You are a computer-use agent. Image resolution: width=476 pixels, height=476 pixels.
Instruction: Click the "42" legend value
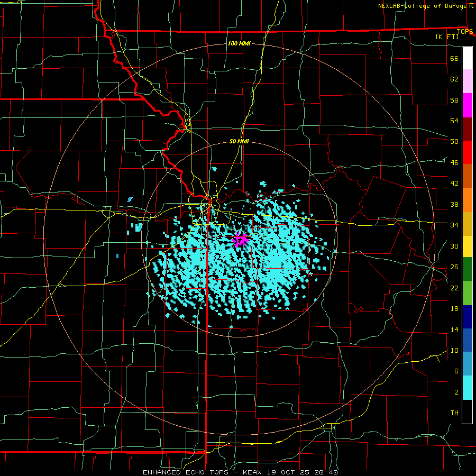click(454, 184)
